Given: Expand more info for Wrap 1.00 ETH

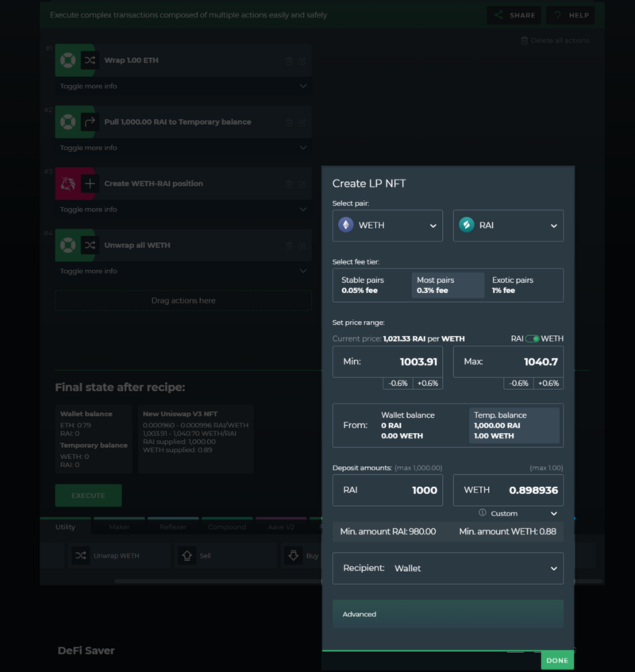Looking at the screenshot, I should pos(183,86).
